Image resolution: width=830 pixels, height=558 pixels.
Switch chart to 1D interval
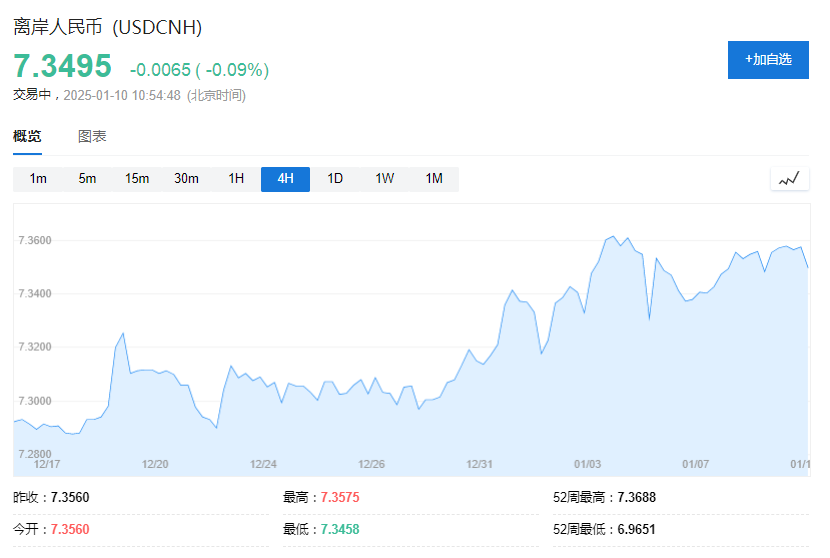pos(335,179)
